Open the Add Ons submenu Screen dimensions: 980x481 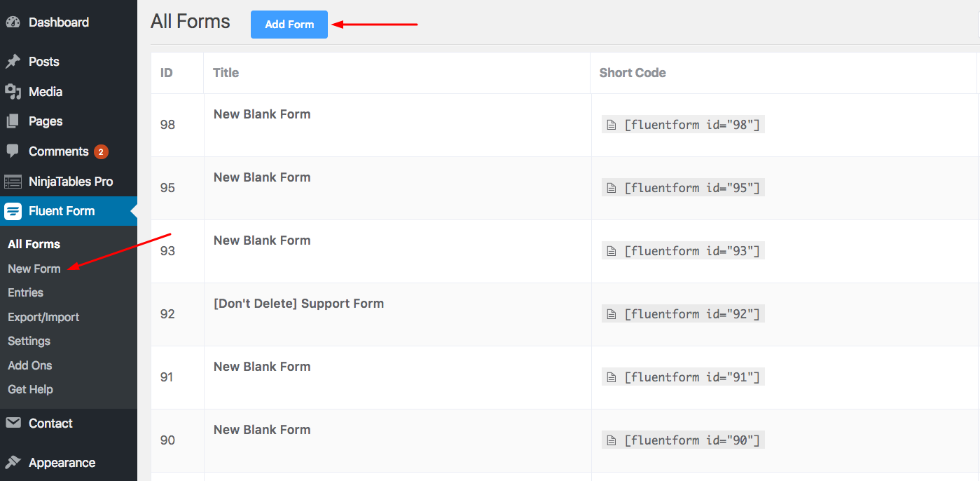click(30, 365)
